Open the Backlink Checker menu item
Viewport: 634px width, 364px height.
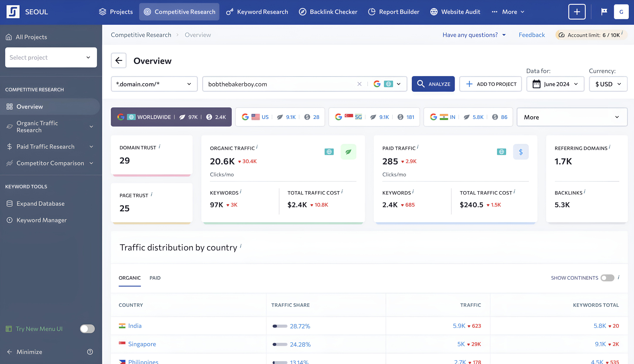[328, 12]
